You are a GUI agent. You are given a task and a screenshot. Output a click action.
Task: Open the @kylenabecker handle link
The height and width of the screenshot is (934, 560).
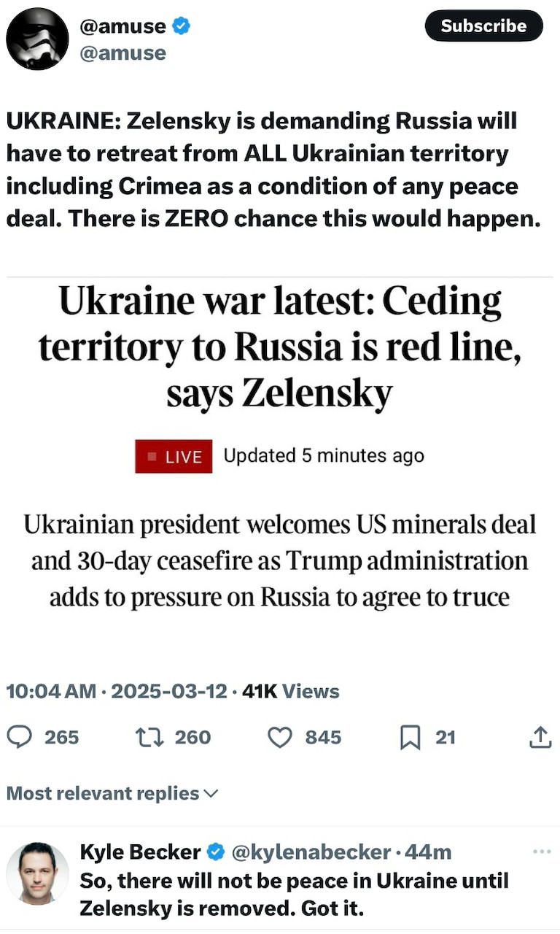click(311, 852)
